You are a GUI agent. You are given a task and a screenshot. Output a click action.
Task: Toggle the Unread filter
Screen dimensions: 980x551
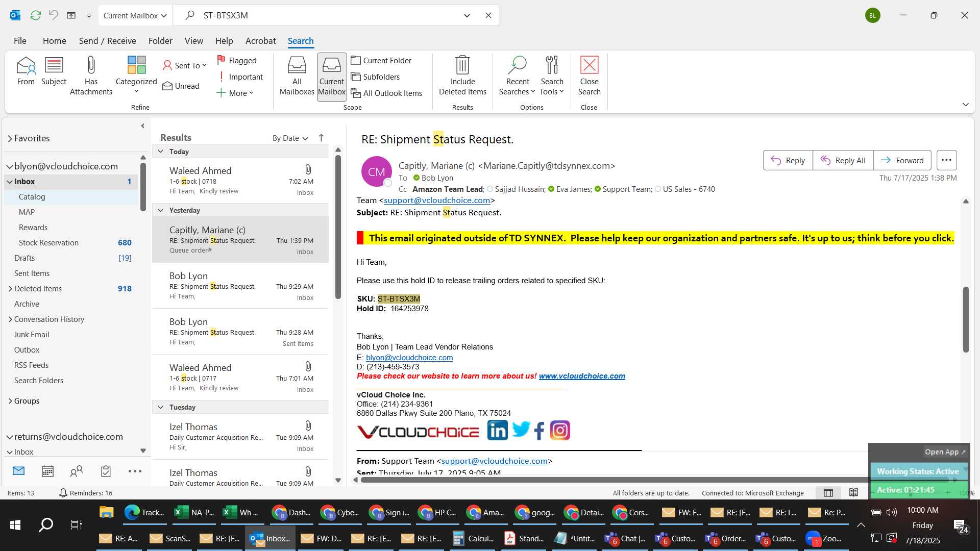(x=181, y=86)
